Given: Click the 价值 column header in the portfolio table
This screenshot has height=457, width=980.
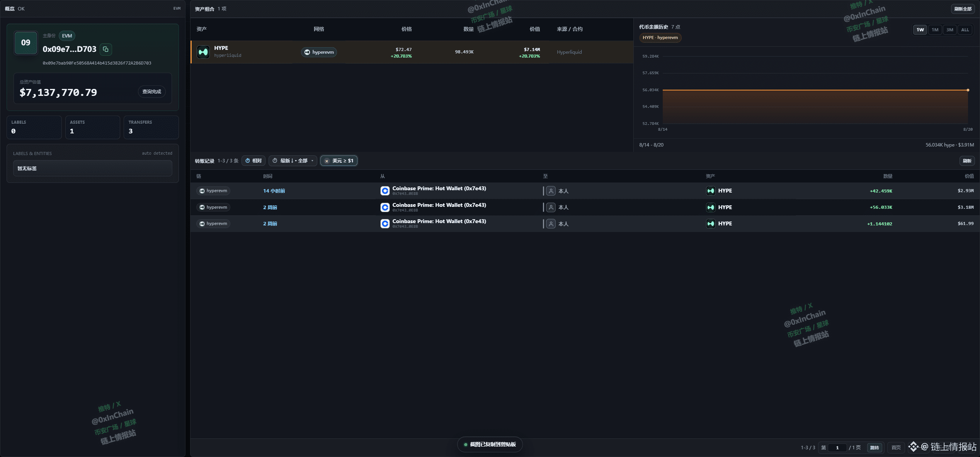Looking at the screenshot, I should tap(535, 29).
